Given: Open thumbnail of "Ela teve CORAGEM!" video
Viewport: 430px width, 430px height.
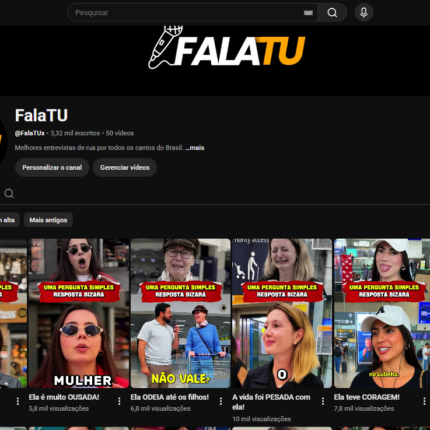Looking at the screenshot, I should [x=382, y=313].
